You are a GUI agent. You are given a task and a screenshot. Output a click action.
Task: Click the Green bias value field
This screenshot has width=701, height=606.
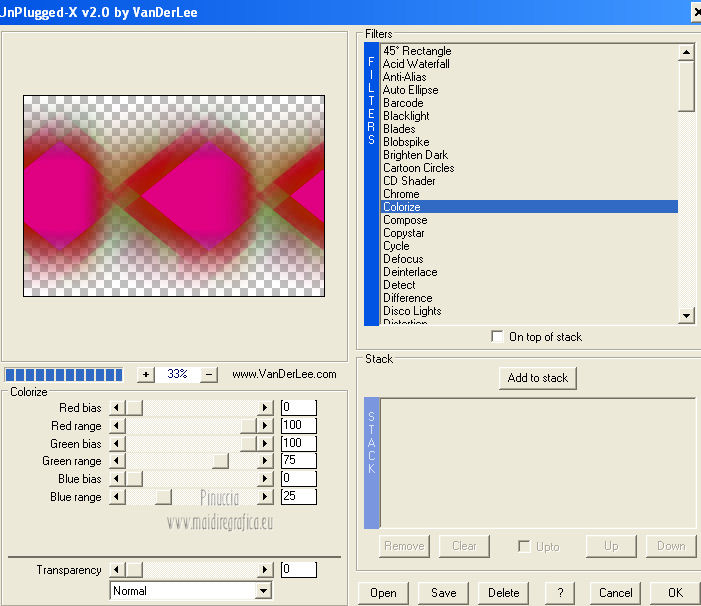pyautogui.click(x=299, y=443)
